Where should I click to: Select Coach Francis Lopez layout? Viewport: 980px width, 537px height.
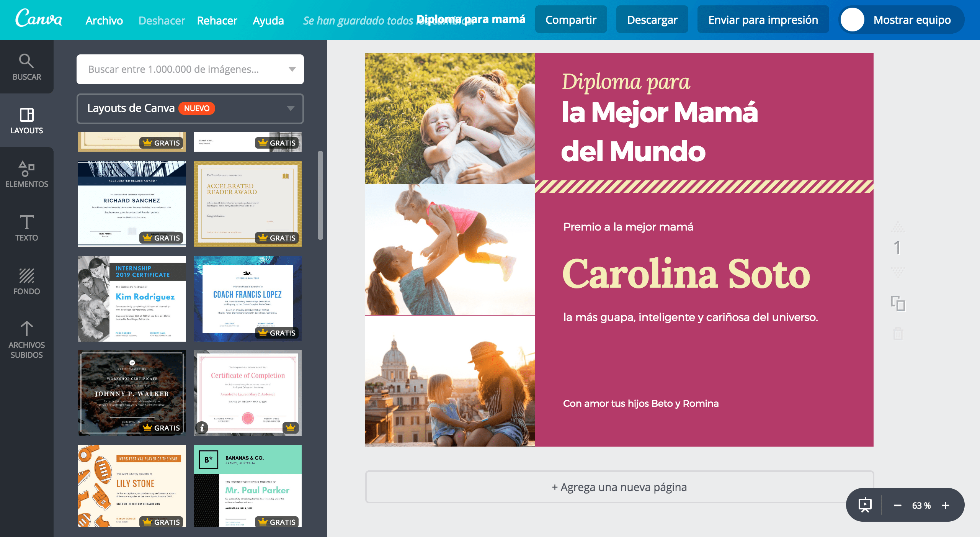click(x=248, y=298)
